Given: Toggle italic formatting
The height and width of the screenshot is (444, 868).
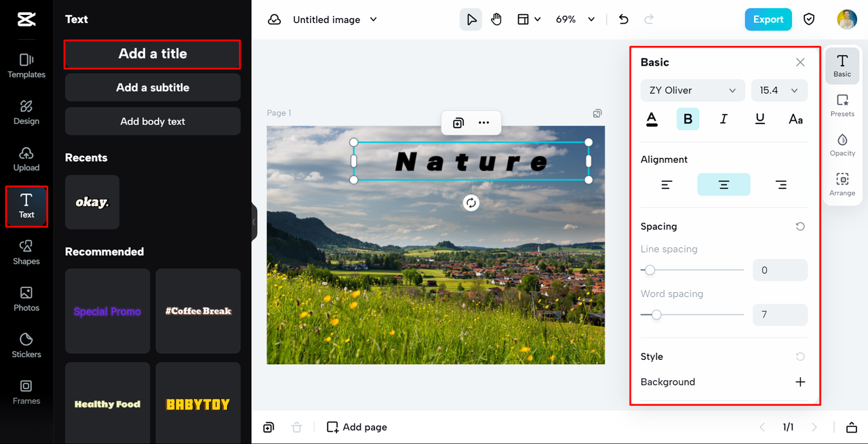Looking at the screenshot, I should click(724, 119).
